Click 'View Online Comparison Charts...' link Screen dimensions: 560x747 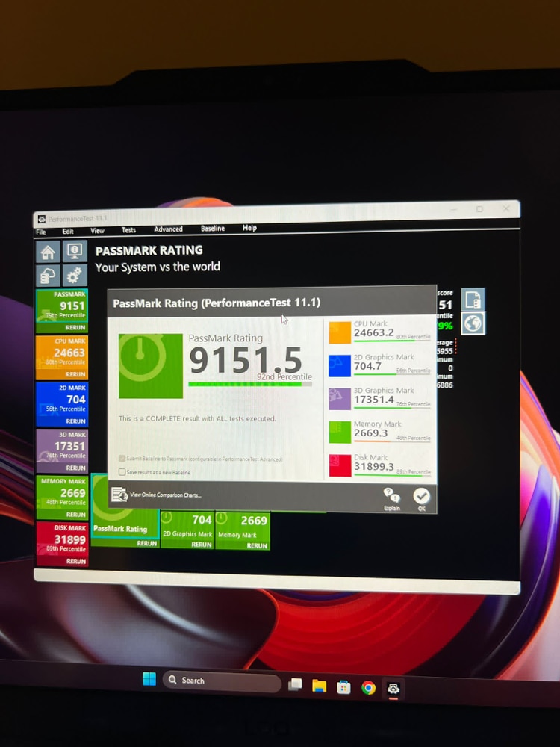click(164, 495)
